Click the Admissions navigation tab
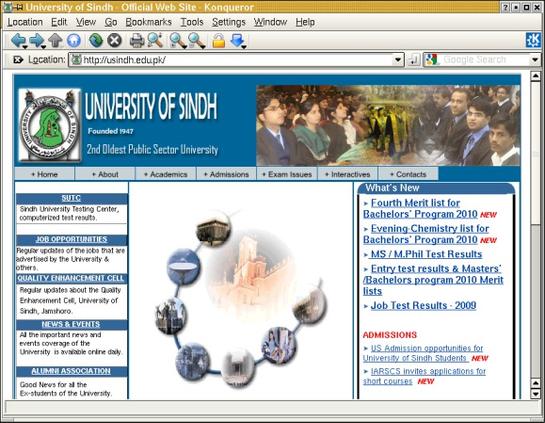The width and height of the screenshot is (545, 423). pos(226,174)
